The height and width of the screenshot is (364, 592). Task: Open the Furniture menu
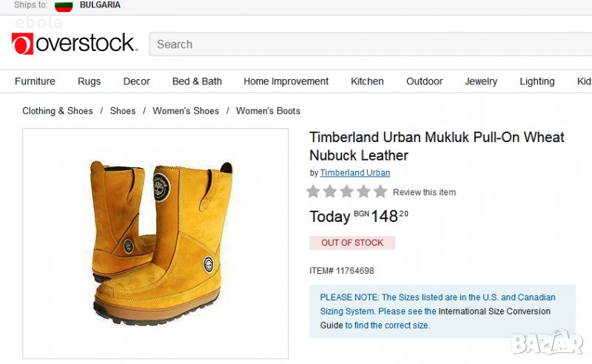(35, 81)
